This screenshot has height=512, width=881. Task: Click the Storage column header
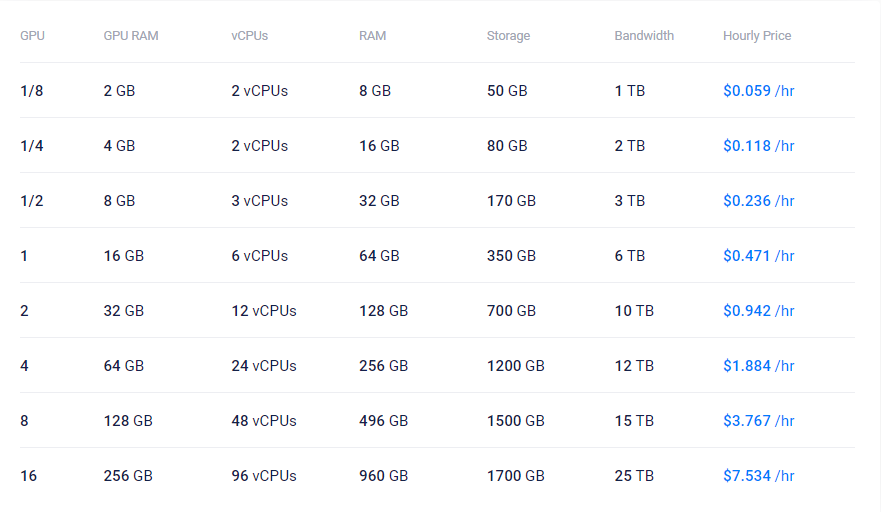point(508,36)
